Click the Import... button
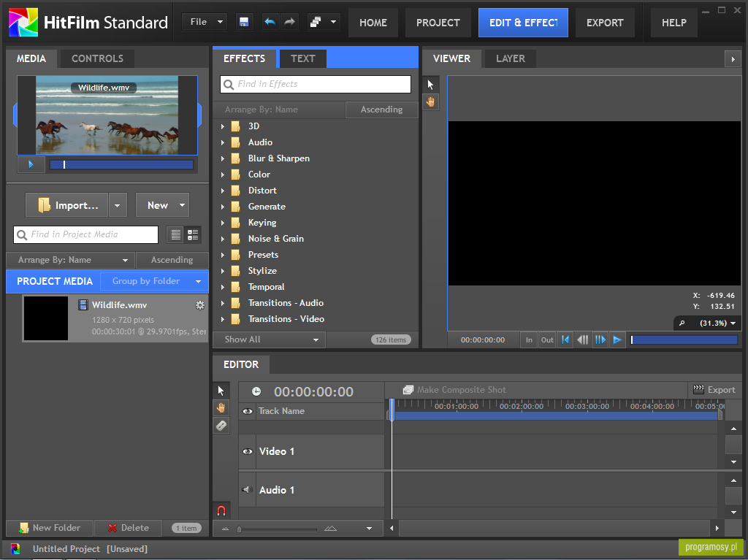748x560 pixels. pyautogui.click(x=68, y=206)
